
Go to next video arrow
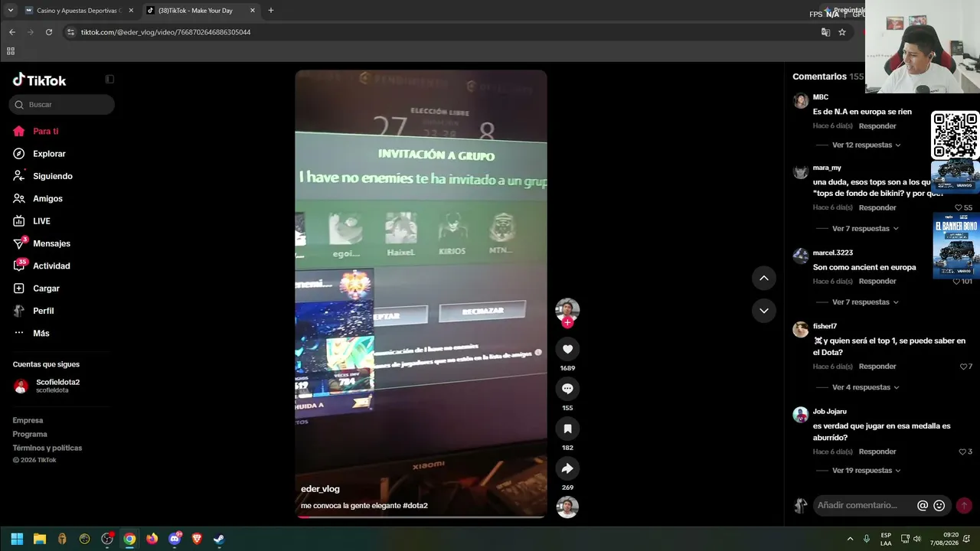764,311
